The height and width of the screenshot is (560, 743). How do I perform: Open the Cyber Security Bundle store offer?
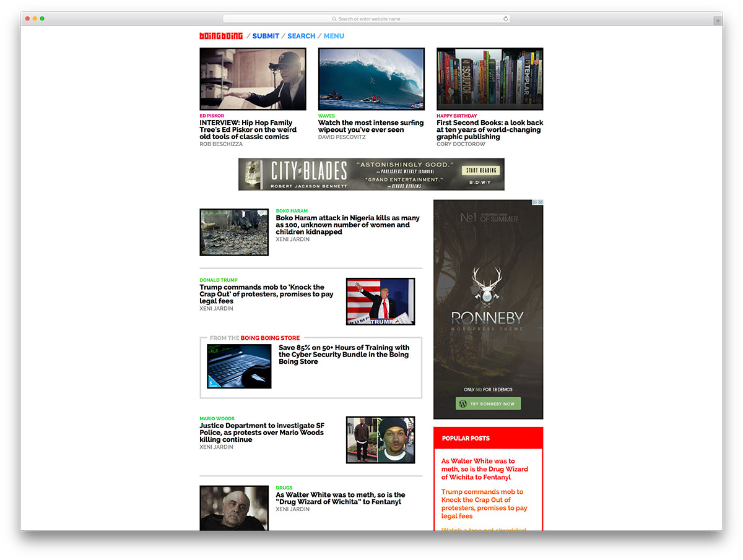click(344, 355)
